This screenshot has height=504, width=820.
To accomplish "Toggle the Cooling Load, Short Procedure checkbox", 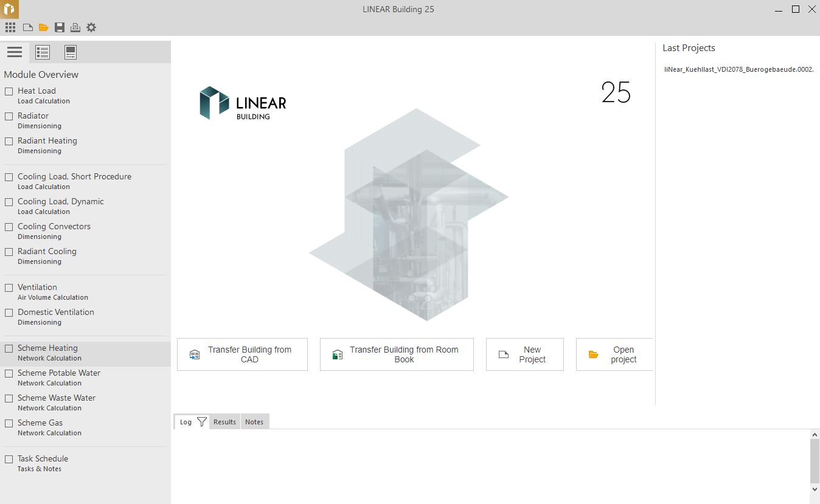I will click(9, 177).
